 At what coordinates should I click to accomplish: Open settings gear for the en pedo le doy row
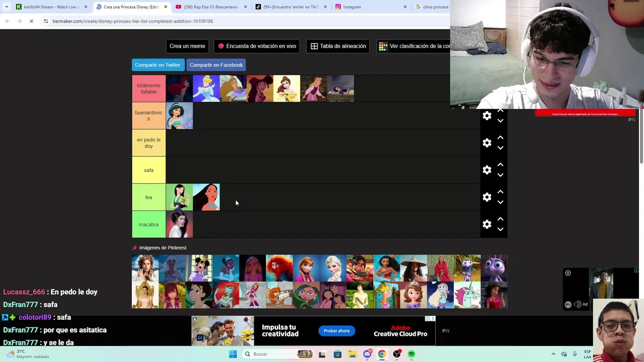(x=487, y=143)
